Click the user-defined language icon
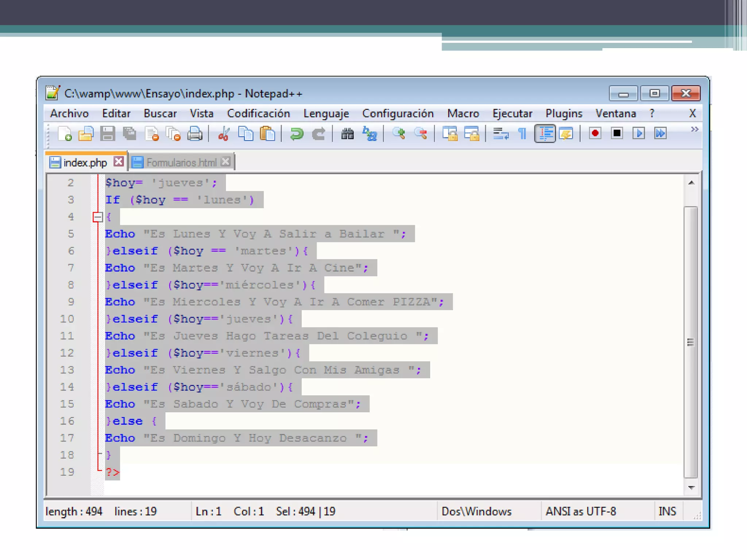The height and width of the screenshot is (560, 747). 566,134
